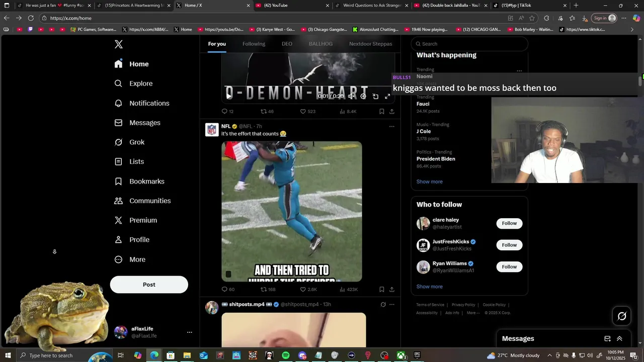Viewport: 644px width, 362px height.
Task: Enter fullscreen on the Demon-Heart video
Action: click(387, 96)
